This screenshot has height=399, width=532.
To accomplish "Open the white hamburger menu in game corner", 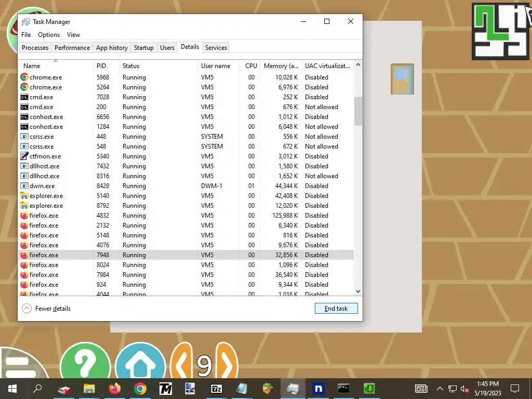I will [20, 366].
